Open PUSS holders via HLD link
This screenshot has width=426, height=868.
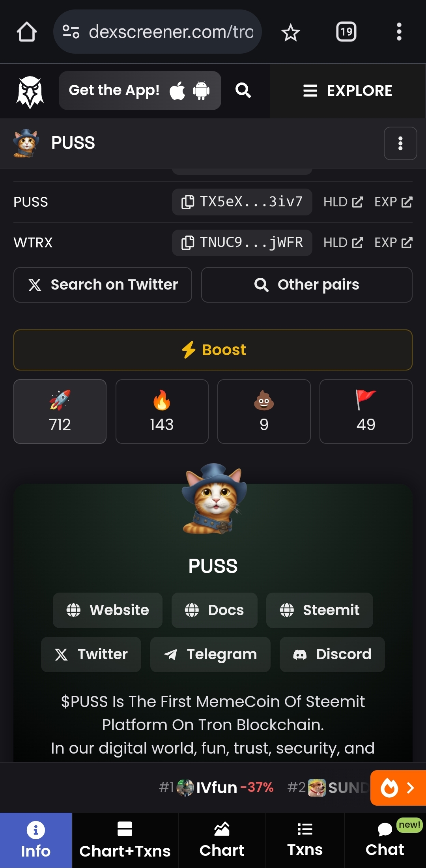point(343,202)
